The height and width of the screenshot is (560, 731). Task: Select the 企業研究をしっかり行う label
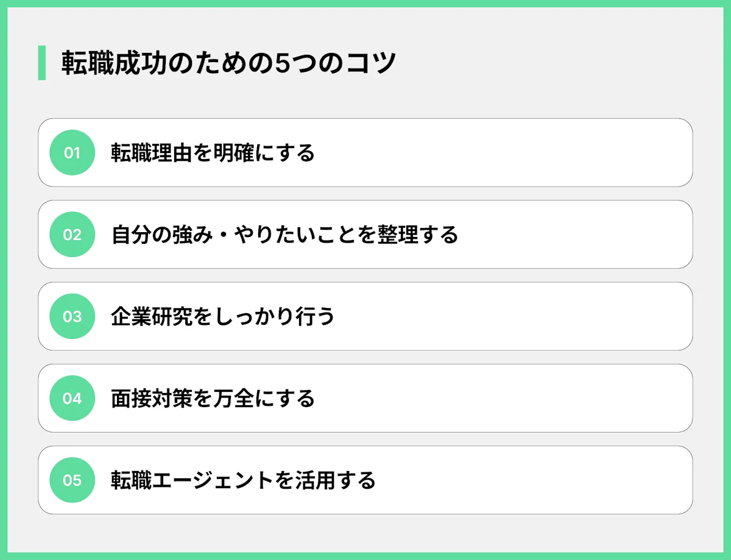pyautogui.click(x=223, y=316)
